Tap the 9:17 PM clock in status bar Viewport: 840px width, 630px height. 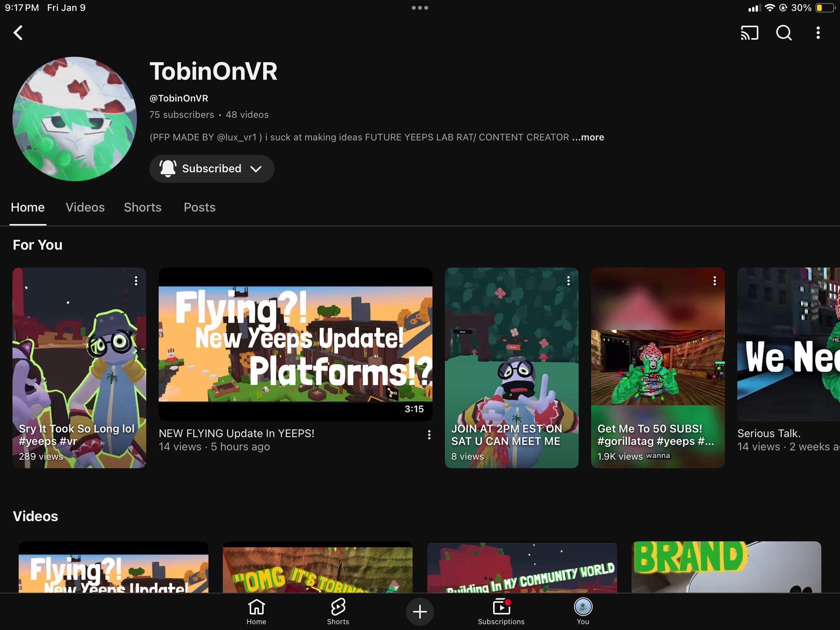(x=22, y=8)
